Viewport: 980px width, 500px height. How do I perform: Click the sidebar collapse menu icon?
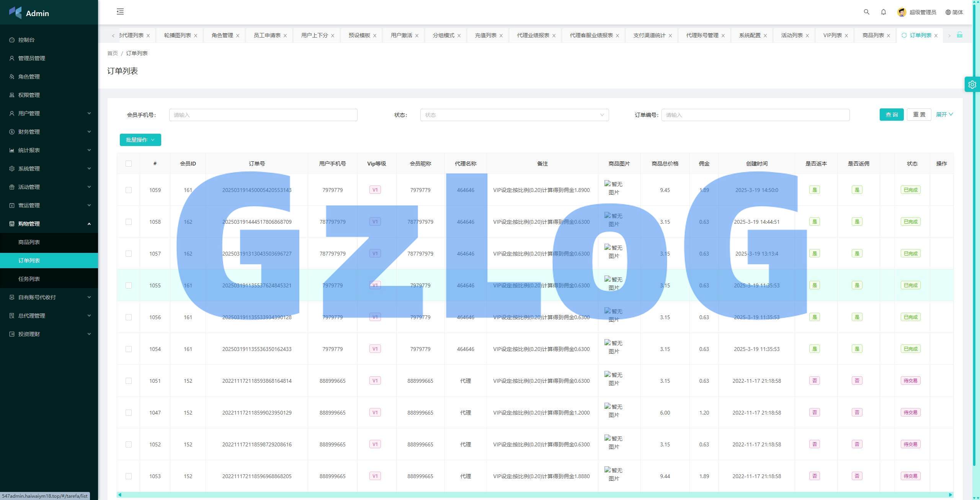click(120, 11)
